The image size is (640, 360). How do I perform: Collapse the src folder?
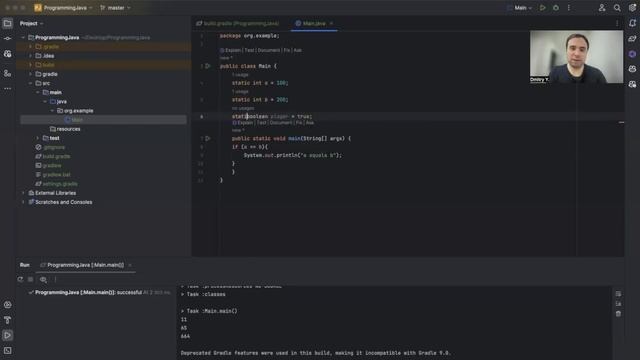(31, 83)
